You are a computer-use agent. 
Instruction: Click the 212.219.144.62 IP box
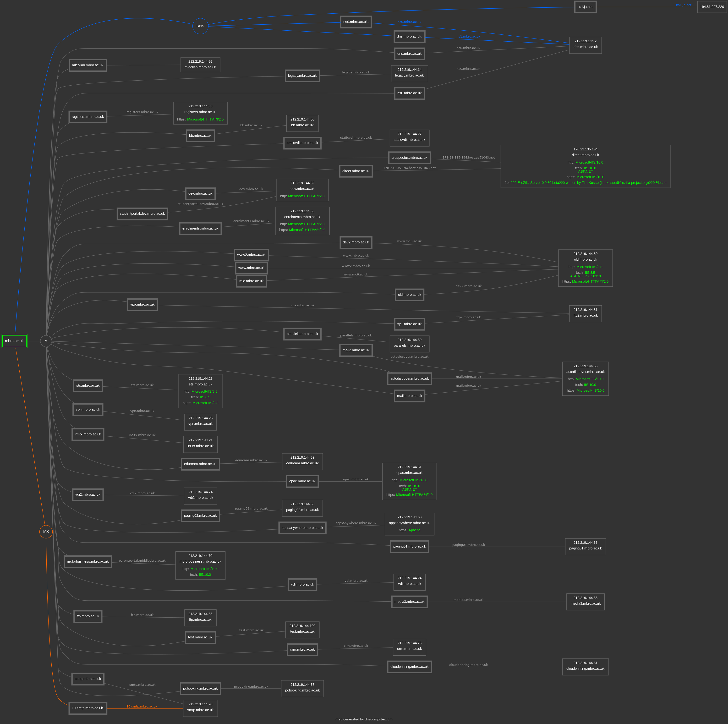pos(302,190)
